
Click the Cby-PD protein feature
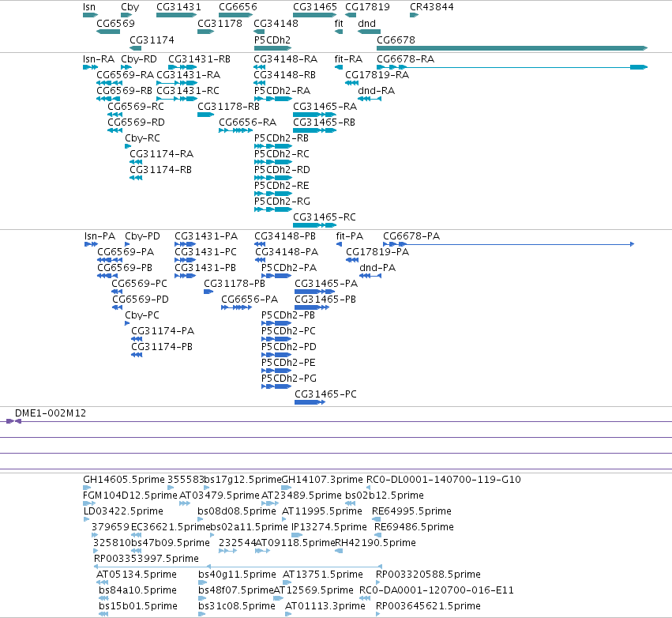[127, 244]
